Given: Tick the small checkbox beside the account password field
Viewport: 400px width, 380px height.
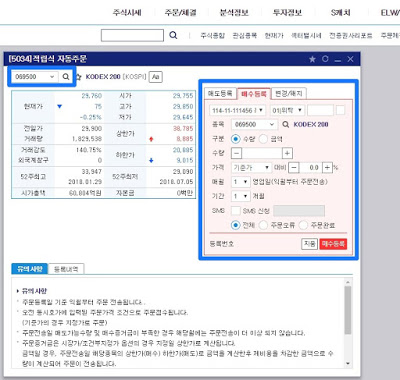Looking at the screenshot, I should point(340,110).
